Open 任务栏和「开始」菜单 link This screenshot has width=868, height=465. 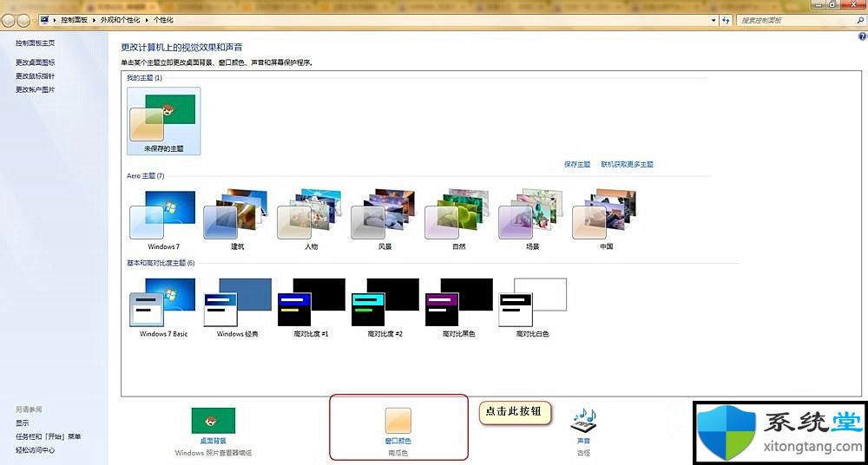point(48,436)
